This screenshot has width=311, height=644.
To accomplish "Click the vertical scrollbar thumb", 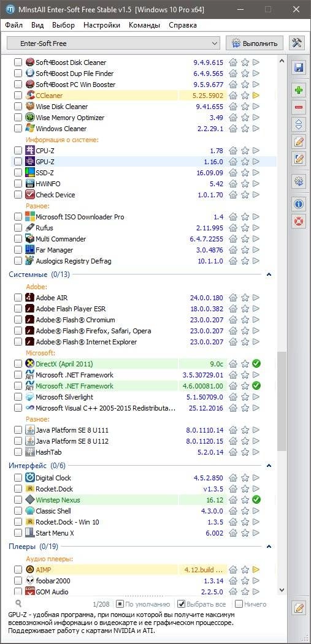I will click(282, 402).
